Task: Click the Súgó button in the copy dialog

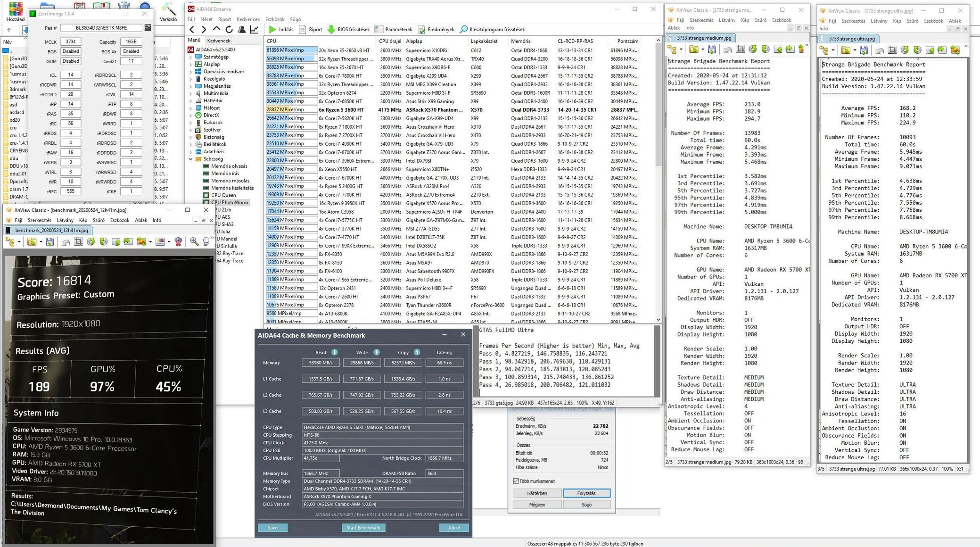Action: [x=586, y=505]
